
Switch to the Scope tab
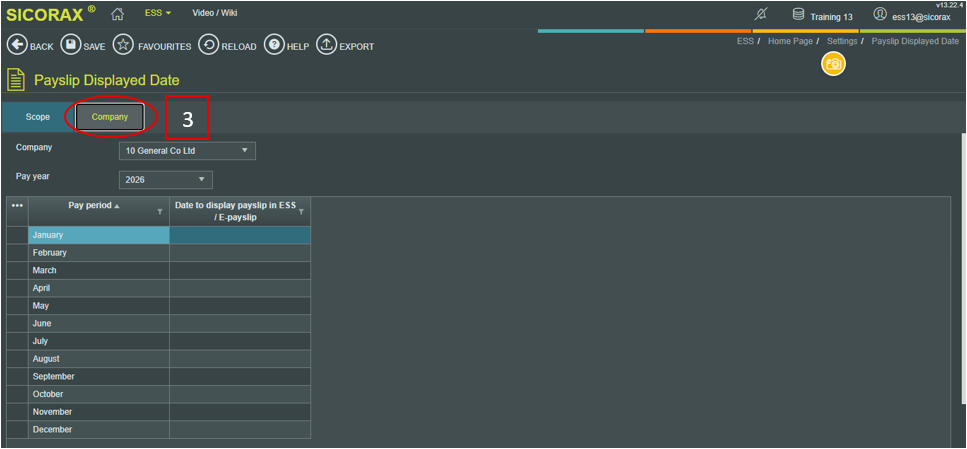pos(38,117)
